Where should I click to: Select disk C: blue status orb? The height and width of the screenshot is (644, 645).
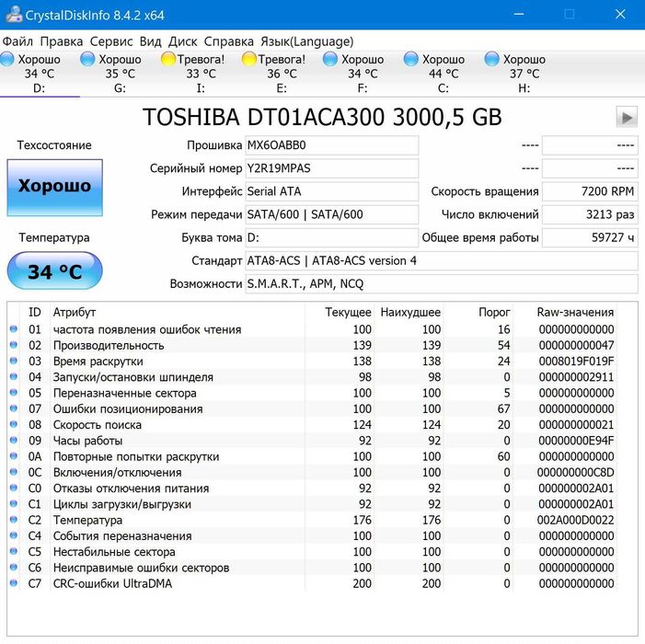click(411, 59)
